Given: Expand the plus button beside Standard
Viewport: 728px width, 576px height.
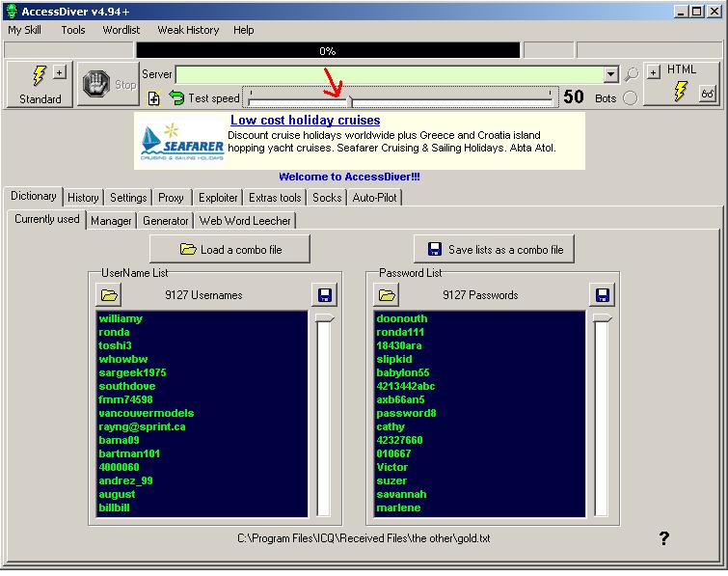Looking at the screenshot, I should [59, 72].
